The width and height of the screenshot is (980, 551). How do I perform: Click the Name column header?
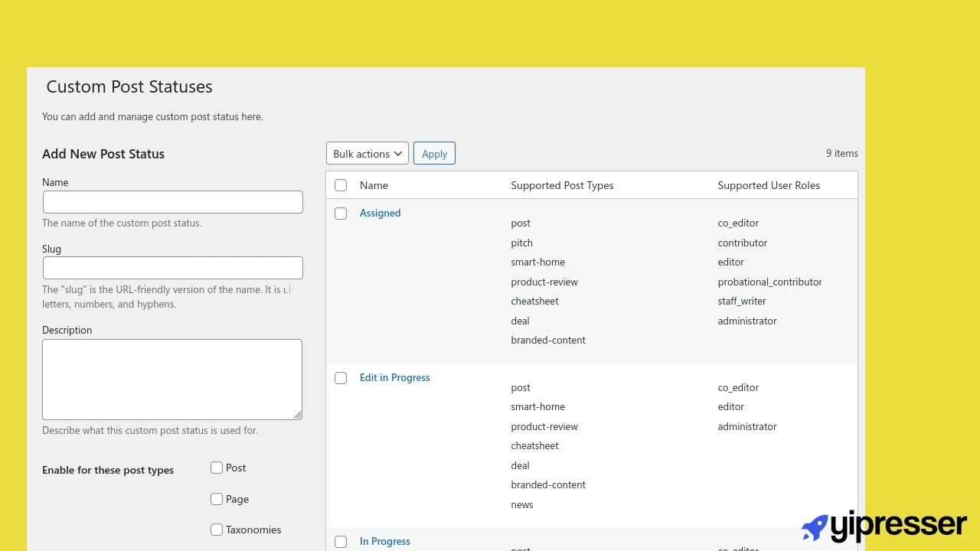374,185
